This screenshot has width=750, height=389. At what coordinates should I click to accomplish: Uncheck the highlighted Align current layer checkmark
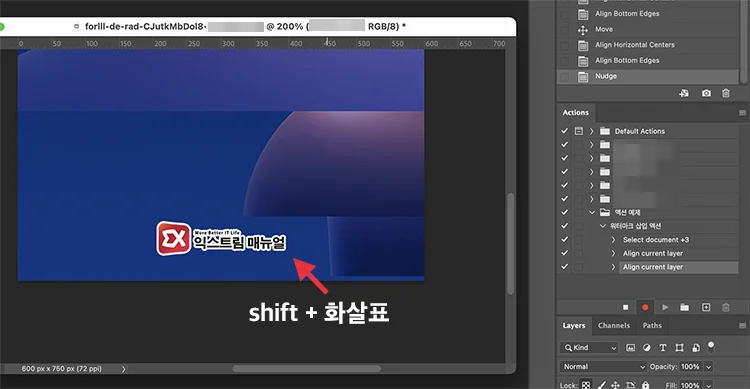click(x=565, y=267)
